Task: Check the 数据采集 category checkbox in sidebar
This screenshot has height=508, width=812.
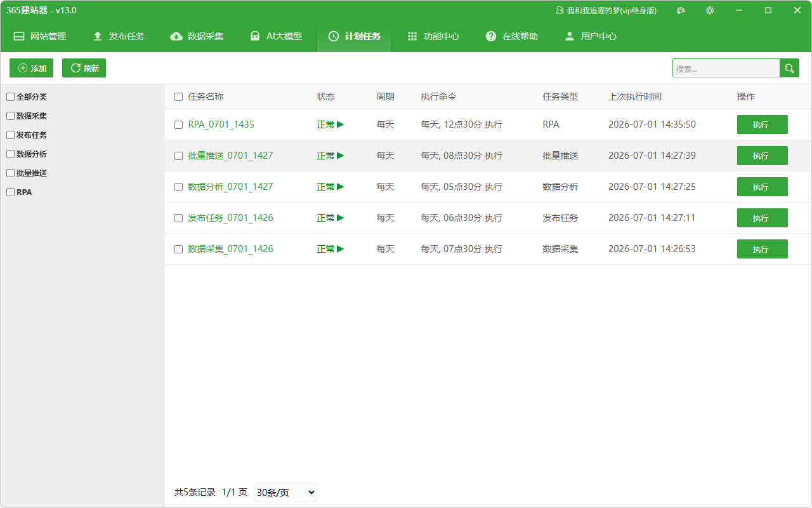Action: tap(10, 116)
